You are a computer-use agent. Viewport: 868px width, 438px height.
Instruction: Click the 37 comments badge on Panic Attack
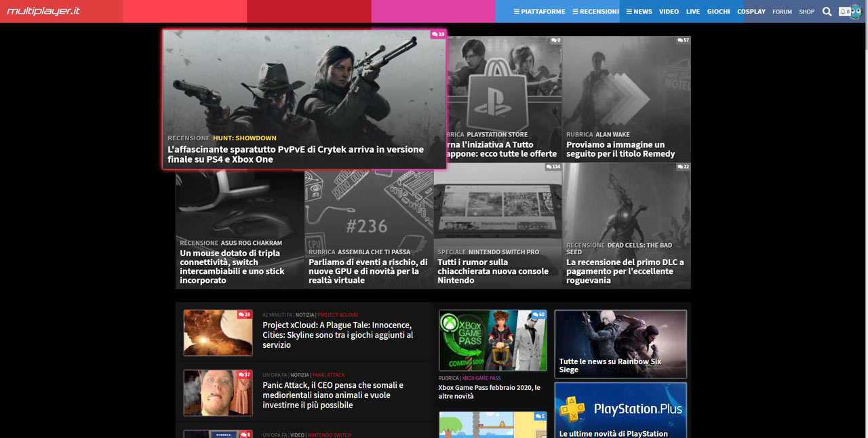coord(245,374)
